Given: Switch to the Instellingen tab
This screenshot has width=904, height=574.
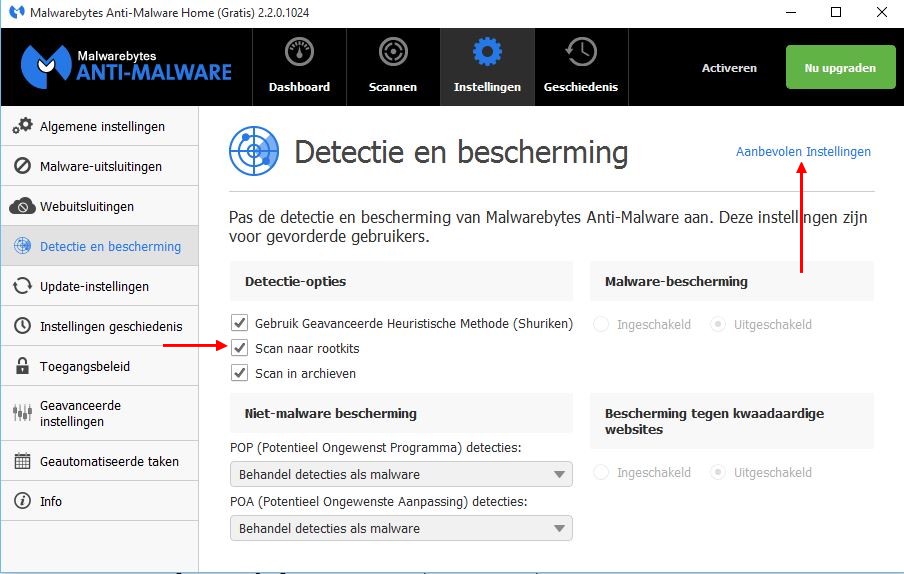Looking at the screenshot, I should point(487,66).
